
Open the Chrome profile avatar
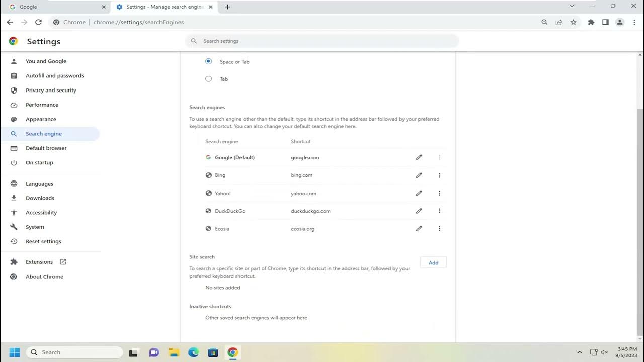click(620, 22)
